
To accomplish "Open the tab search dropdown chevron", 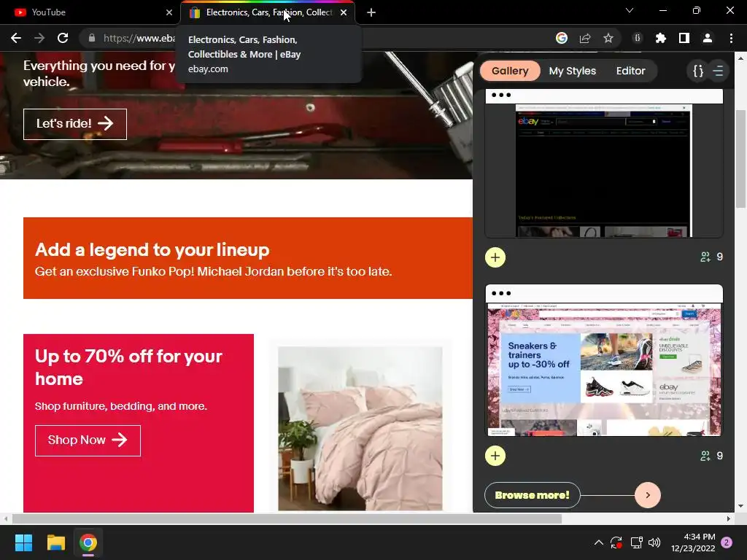I will pos(630,10).
